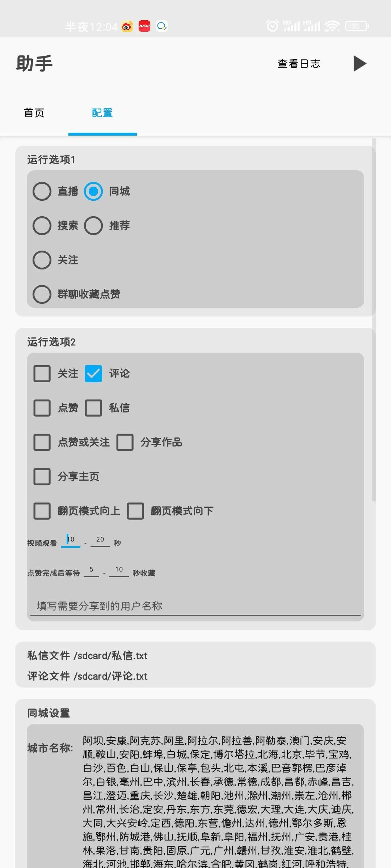The width and height of the screenshot is (391, 868).
Task: Check the 点赞 option
Action: pyautogui.click(x=42, y=408)
